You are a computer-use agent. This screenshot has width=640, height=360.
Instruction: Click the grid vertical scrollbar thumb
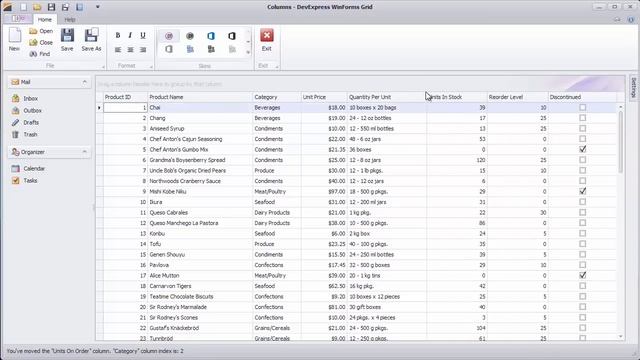621,142
